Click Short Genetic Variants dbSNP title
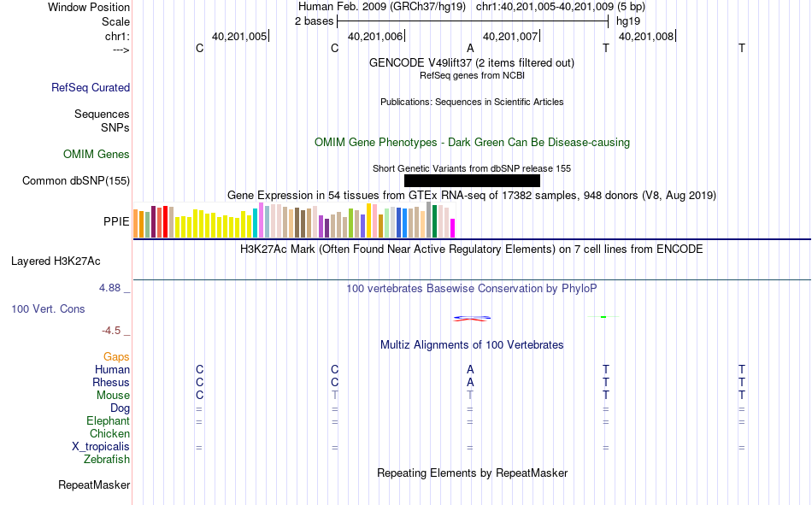Viewport: 812px width, 505px height. [x=472, y=168]
